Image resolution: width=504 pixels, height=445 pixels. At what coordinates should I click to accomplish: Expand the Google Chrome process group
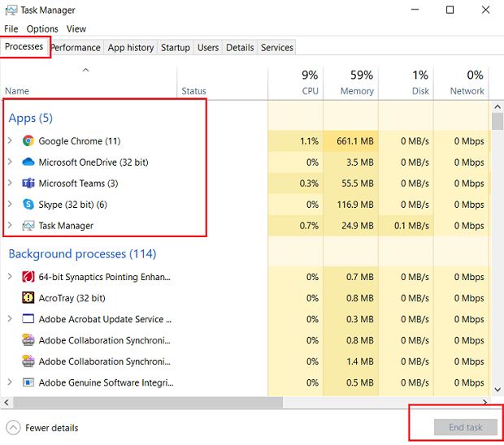pyautogui.click(x=10, y=140)
